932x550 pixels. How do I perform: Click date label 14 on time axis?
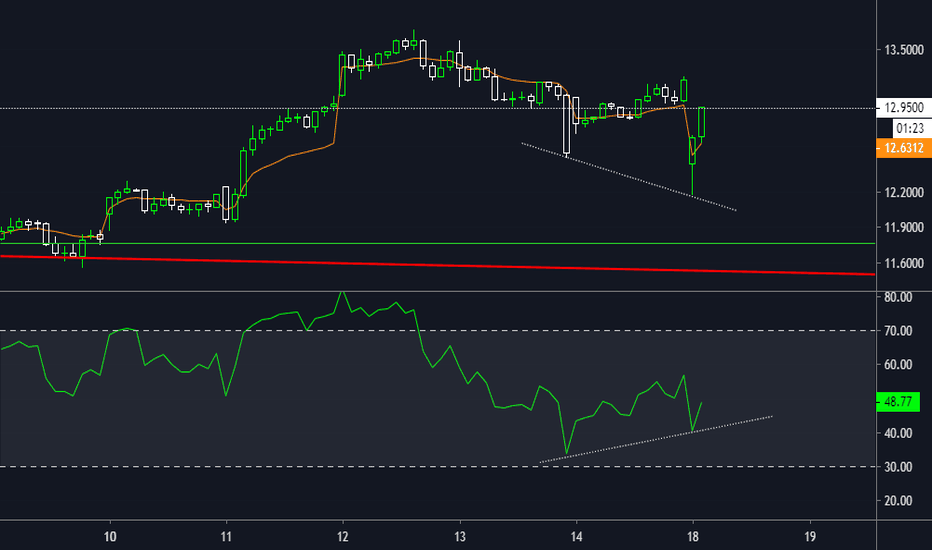click(576, 537)
